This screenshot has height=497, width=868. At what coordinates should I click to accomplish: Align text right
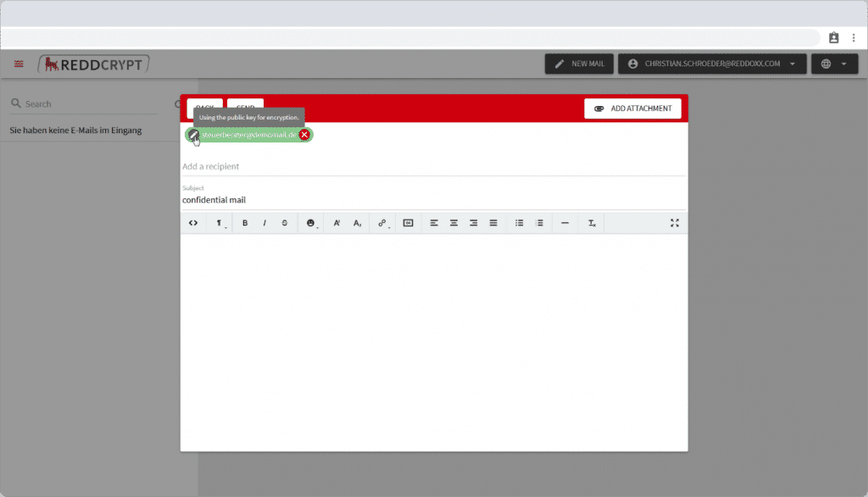[x=473, y=223]
